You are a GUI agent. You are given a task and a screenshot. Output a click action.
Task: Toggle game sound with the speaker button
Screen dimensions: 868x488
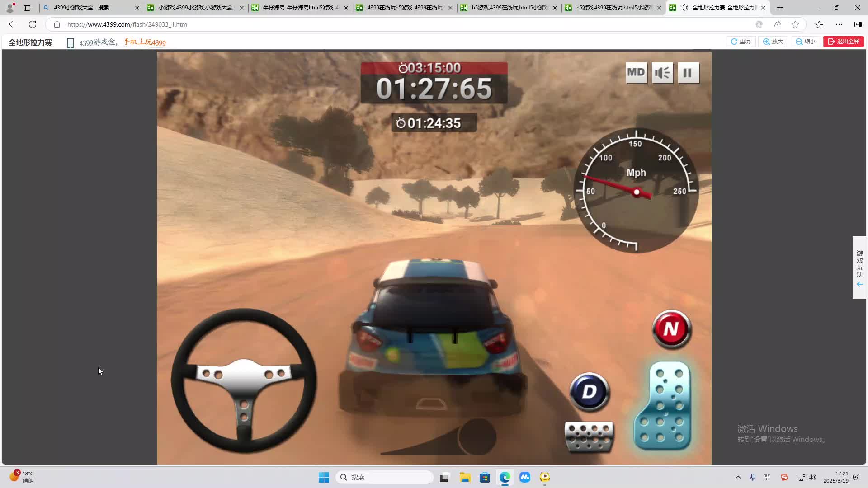pyautogui.click(x=662, y=73)
